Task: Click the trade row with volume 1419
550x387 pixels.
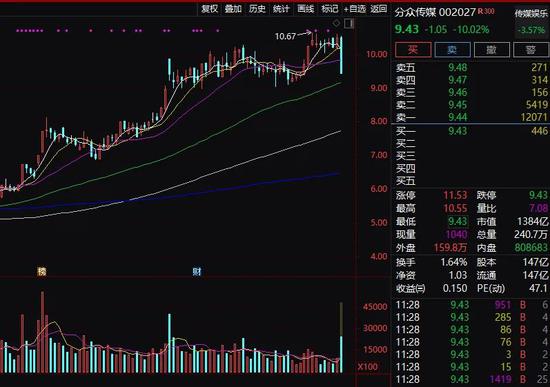Action: tap(472, 379)
